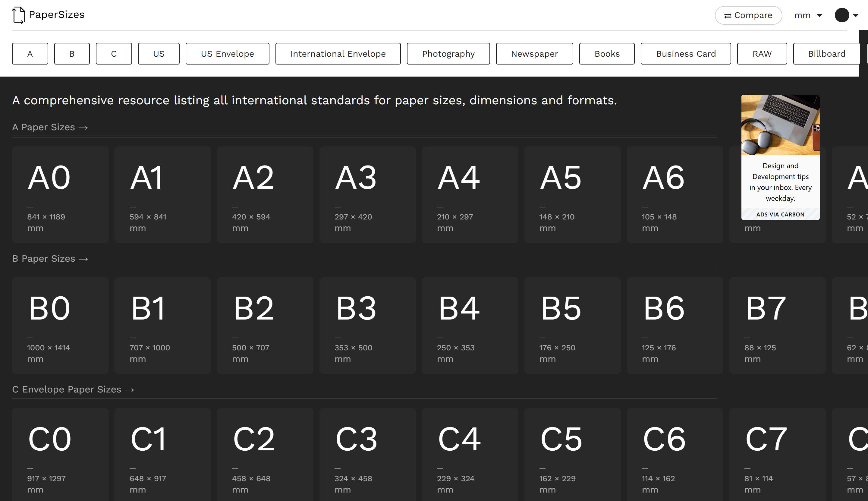Select the US Envelope category
This screenshot has width=868, height=501.
click(227, 54)
